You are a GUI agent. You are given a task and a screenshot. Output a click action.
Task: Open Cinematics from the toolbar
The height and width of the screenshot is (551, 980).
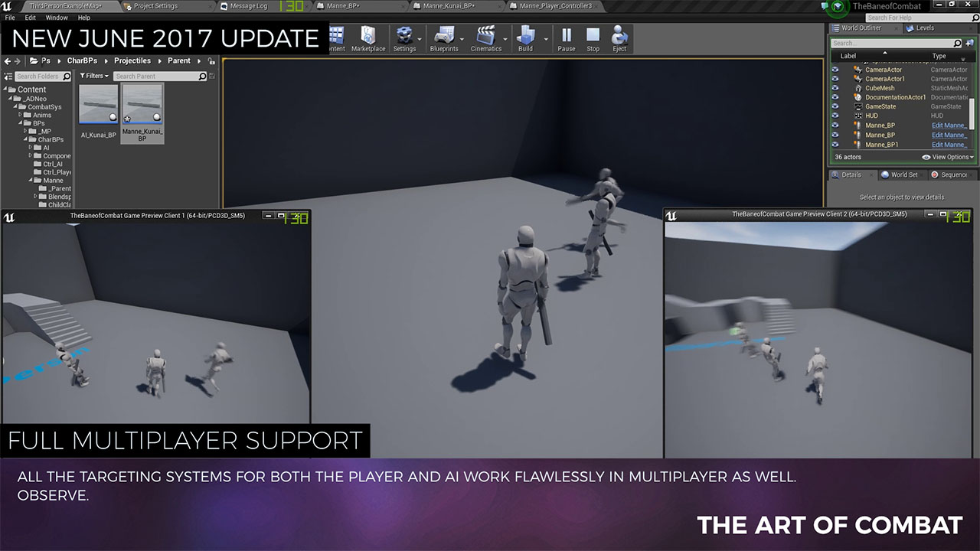tap(485, 37)
